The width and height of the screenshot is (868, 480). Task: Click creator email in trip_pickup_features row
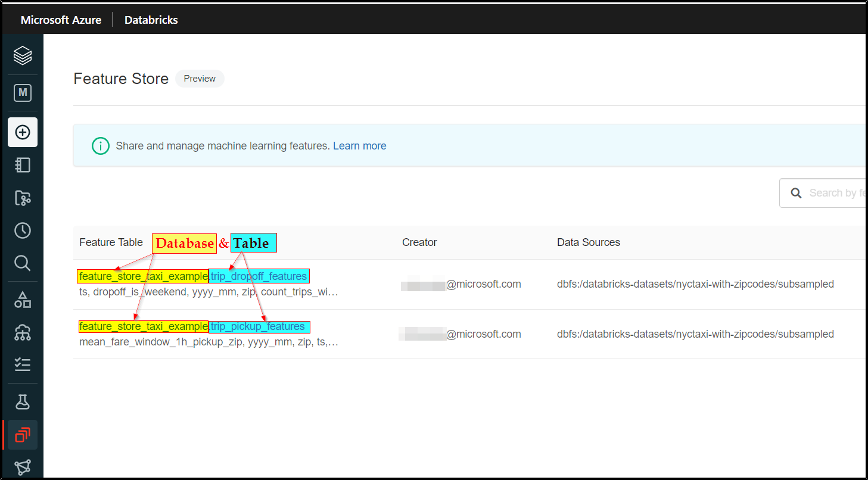[x=461, y=335]
